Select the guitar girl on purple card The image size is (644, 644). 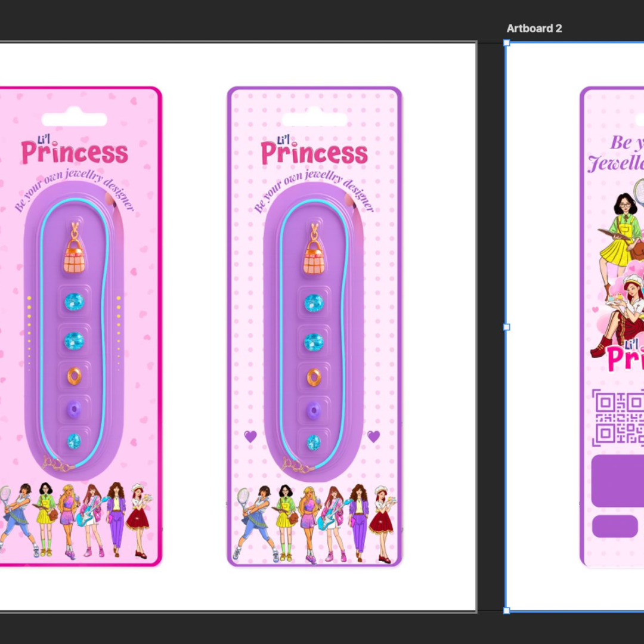pyautogui.click(x=334, y=524)
